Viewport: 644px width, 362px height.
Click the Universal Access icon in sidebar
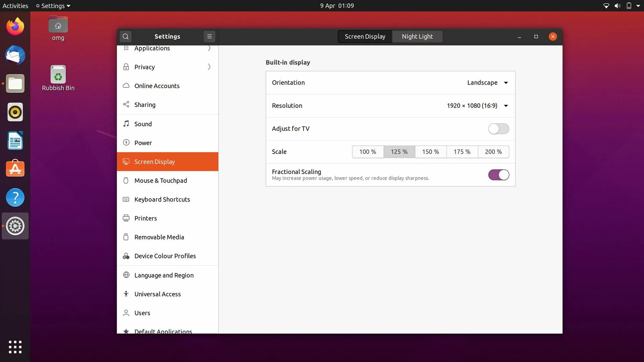(126, 294)
